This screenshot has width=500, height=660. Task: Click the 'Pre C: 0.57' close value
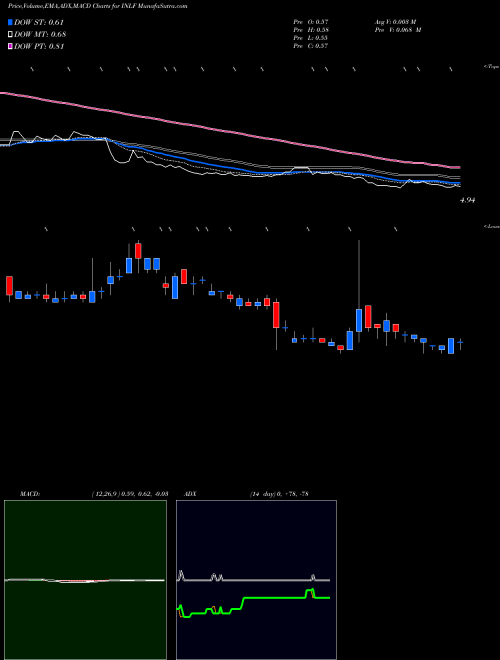coord(311,46)
